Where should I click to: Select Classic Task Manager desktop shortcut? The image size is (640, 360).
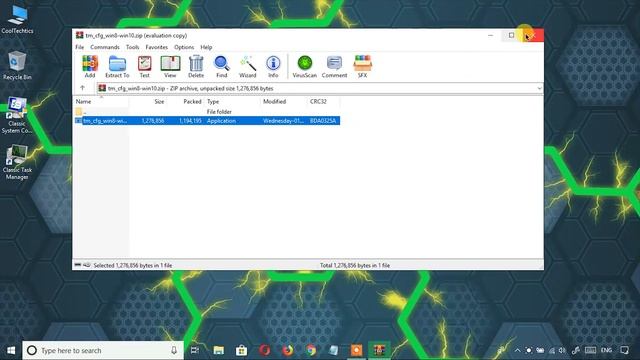(17, 162)
